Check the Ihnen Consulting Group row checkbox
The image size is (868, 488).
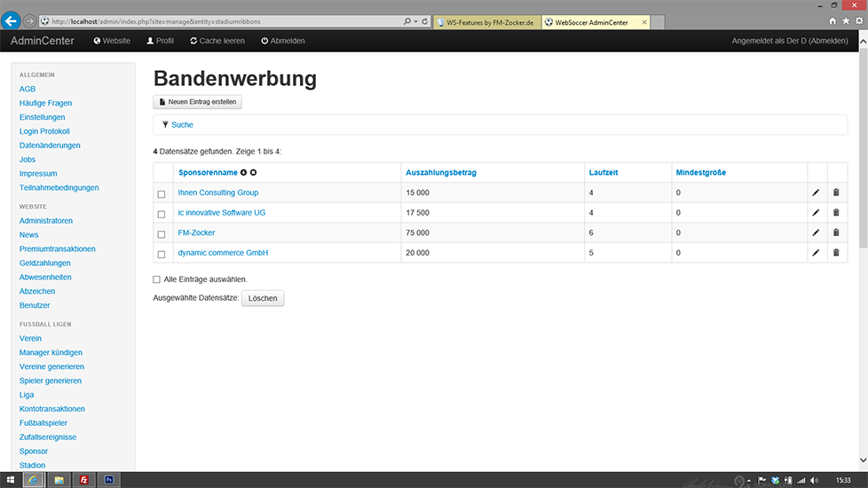point(162,194)
